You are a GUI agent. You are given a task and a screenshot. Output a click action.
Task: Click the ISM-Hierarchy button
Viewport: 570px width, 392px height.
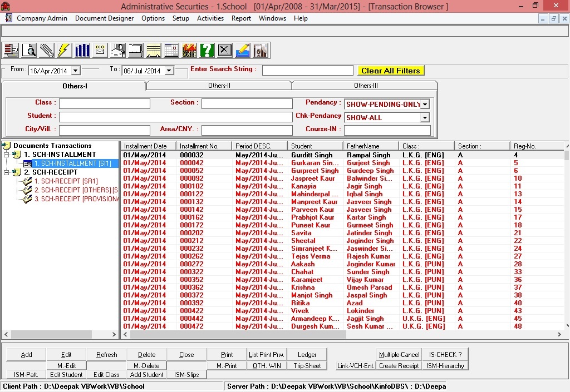point(445,365)
